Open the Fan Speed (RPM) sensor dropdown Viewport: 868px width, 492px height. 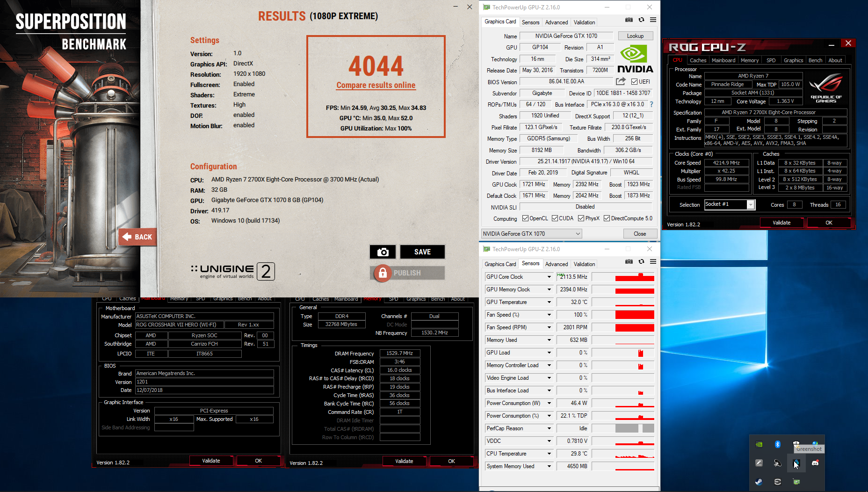(549, 327)
